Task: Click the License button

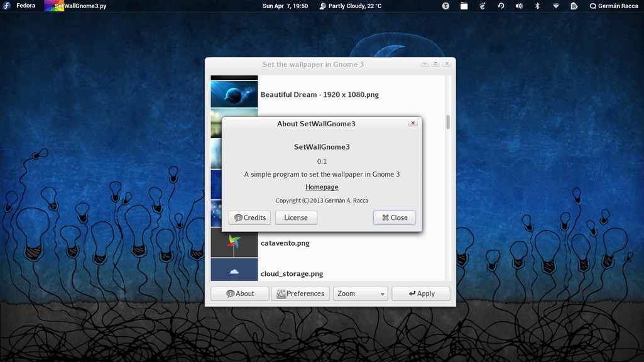Action: point(296,218)
